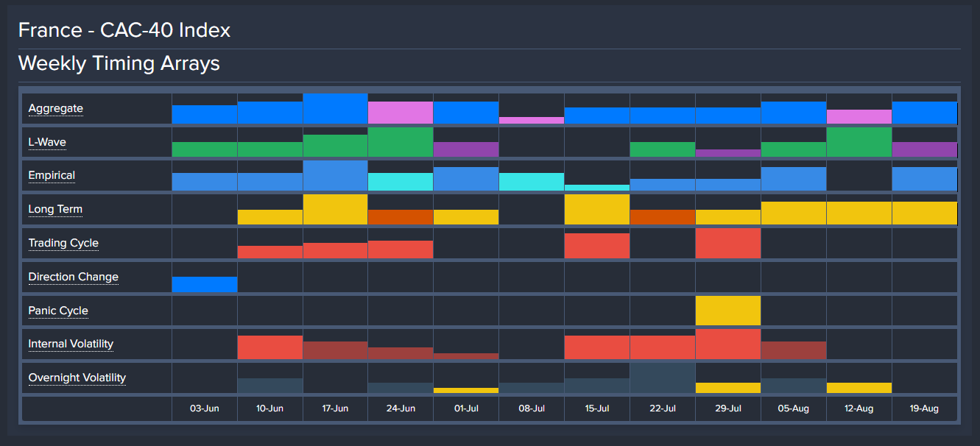Select the 24-Jun date column label
Image resolution: width=980 pixels, height=446 pixels.
click(x=401, y=408)
